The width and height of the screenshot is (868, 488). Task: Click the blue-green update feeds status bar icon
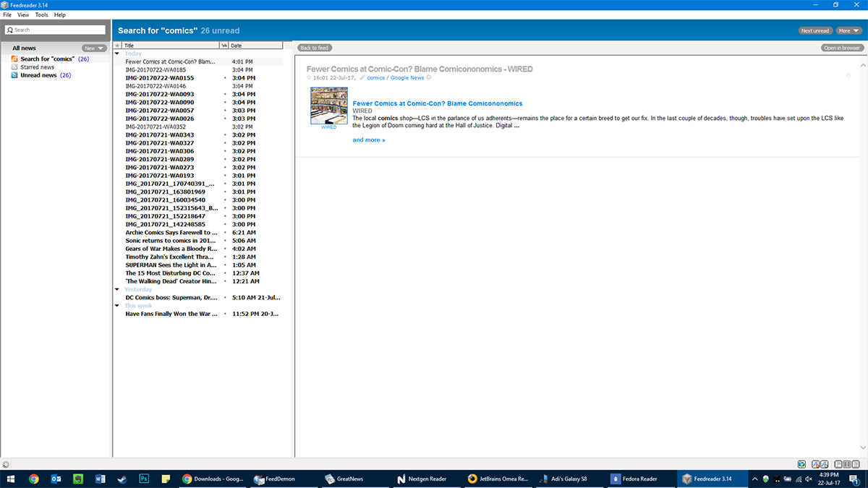click(x=801, y=464)
